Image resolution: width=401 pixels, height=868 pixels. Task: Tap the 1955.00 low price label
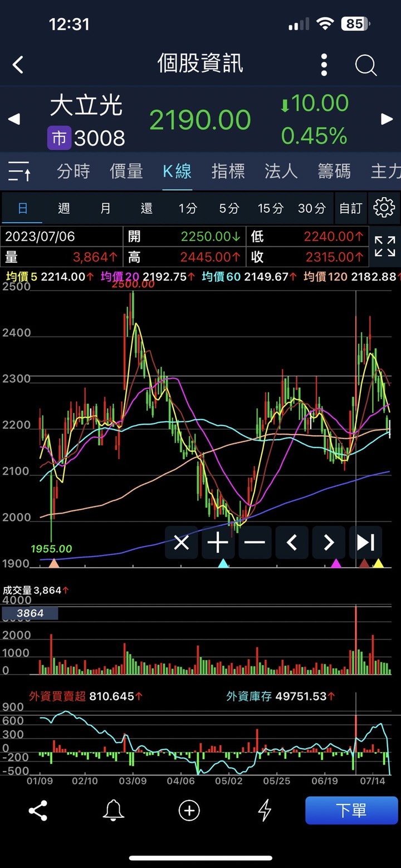51,549
